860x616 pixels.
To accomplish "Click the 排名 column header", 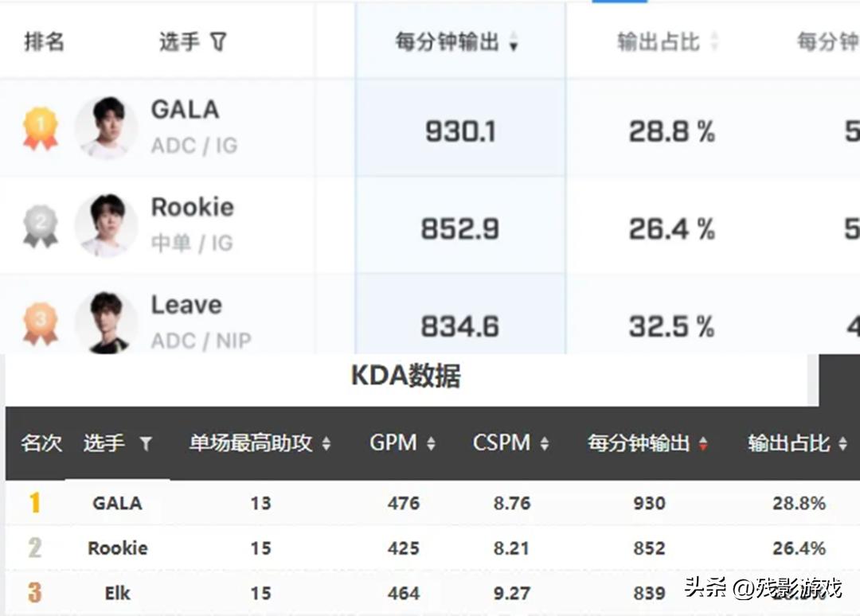I will point(45,41).
